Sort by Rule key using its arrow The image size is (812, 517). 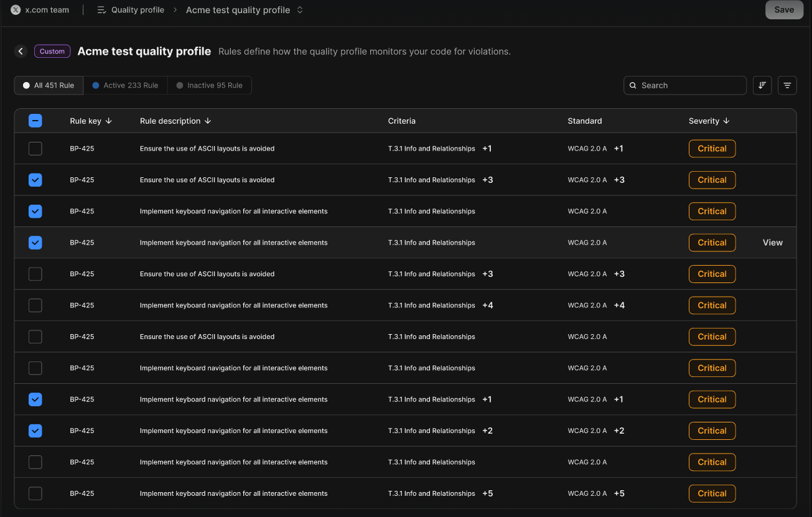click(109, 121)
